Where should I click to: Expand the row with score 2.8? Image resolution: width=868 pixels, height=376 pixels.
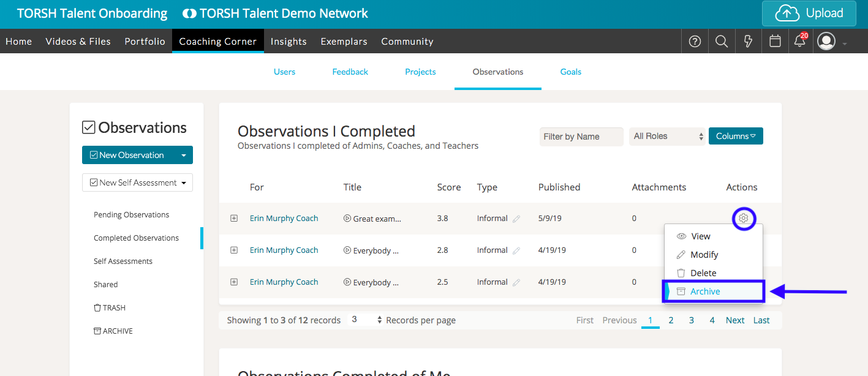point(234,250)
